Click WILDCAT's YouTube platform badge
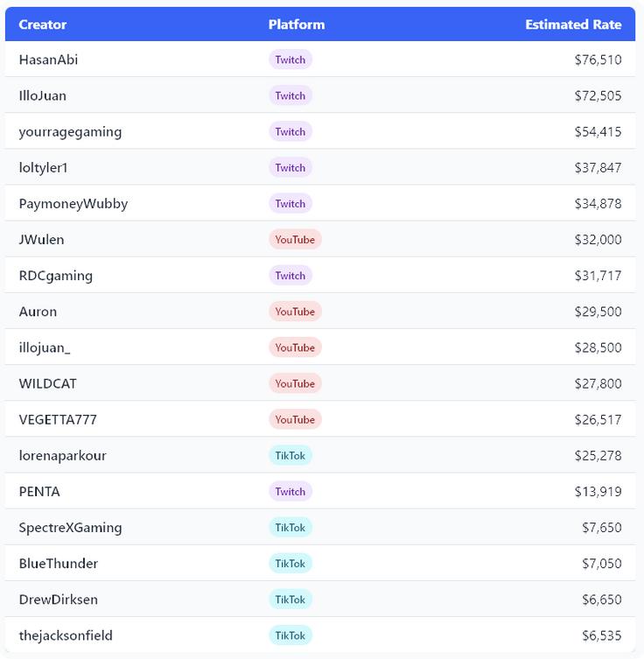The height and width of the screenshot is (659, 644). (295, 383)
